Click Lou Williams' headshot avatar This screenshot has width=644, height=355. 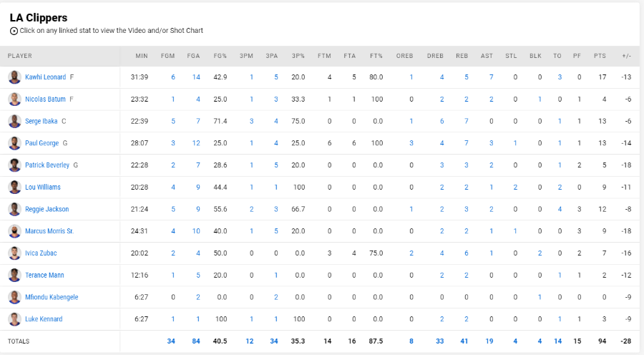[x=14, y=187]
